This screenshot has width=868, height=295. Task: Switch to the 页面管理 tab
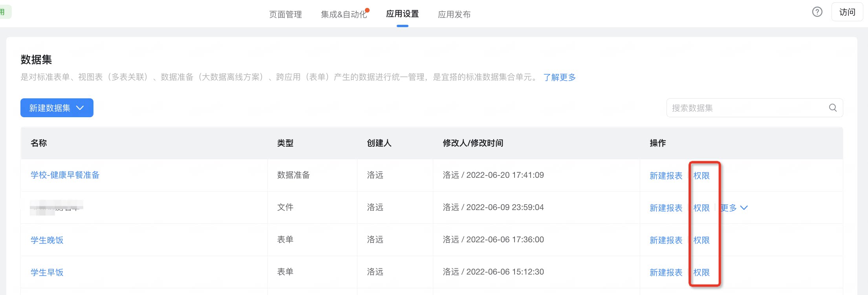click(286, 15)
